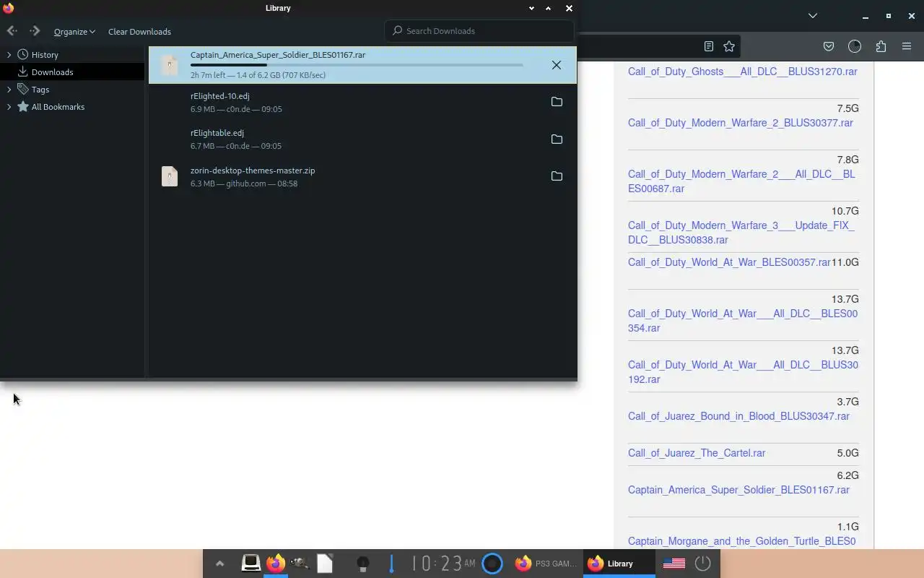This screenshot has width=924, height=578.
Task: Click the US flag keyboard layout icon
Action: tap(674, 564)
